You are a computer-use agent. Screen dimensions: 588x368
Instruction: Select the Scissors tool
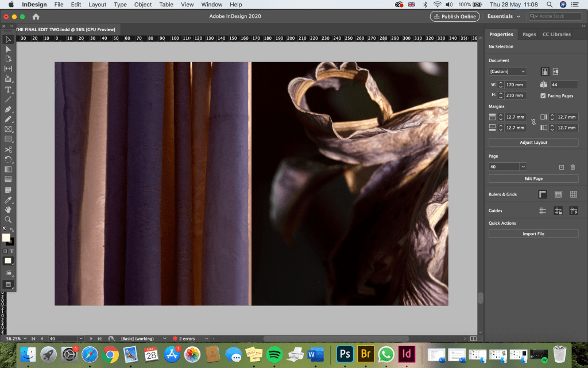(x=8, y=149)
